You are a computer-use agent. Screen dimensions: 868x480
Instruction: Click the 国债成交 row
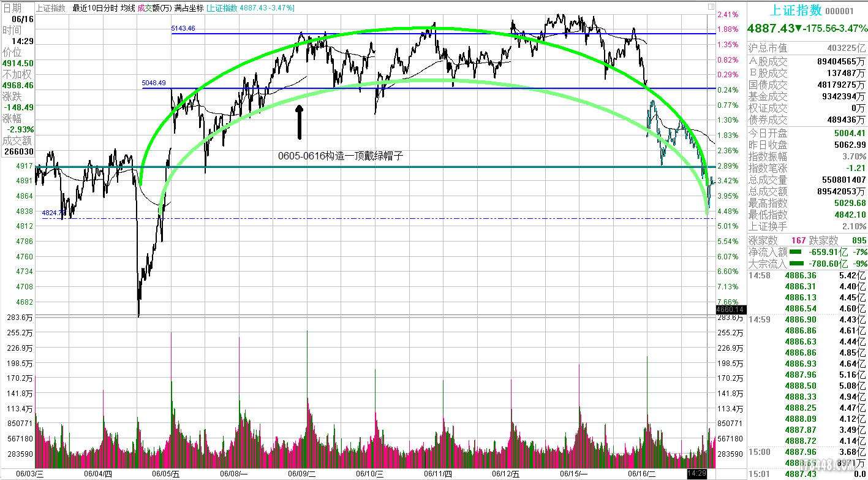coord(807,85)
